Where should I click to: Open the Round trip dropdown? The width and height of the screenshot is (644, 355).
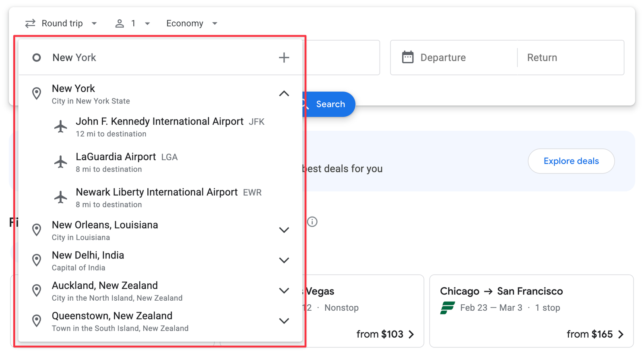tap(62, 23)
